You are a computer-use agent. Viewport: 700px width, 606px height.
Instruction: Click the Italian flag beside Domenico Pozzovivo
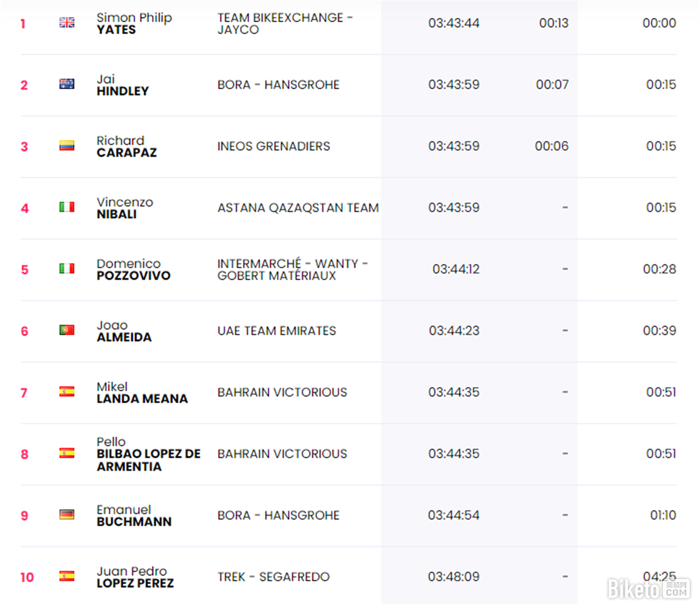click(66, 269)
